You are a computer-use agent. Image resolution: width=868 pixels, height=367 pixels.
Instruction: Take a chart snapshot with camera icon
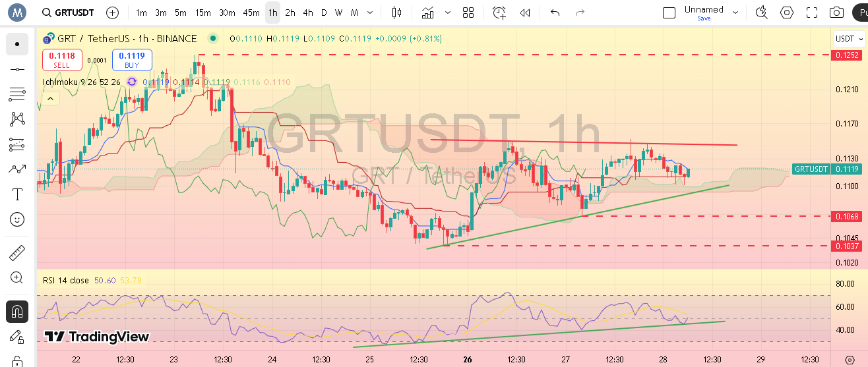pyautogui.click(x=836, y=13)
